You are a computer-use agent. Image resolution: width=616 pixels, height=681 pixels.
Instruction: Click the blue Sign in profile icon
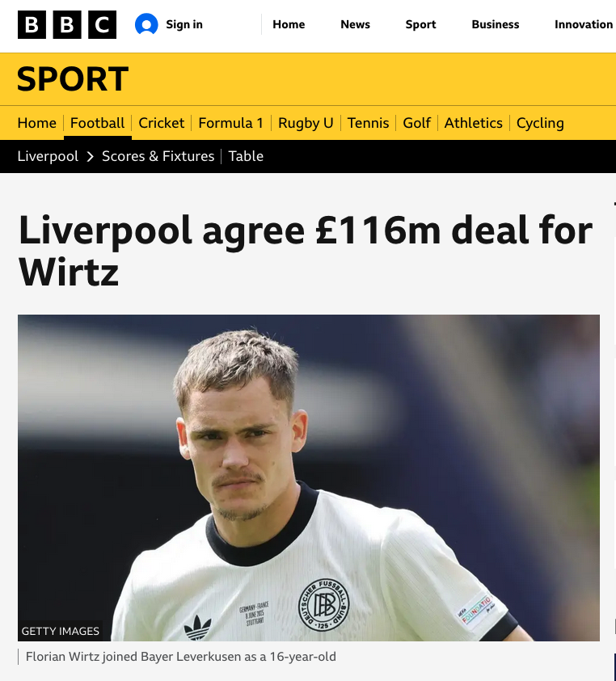pos(146,24)
